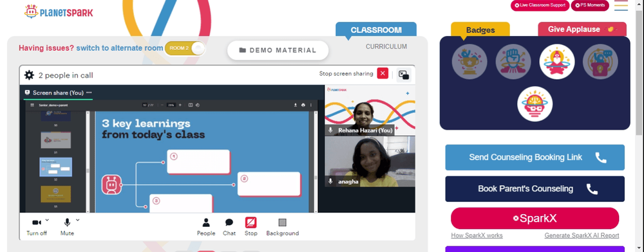The height and width of the screenshot is (252, 644).
Task: Award the trophy star badge
Action: tap(469, 62)
